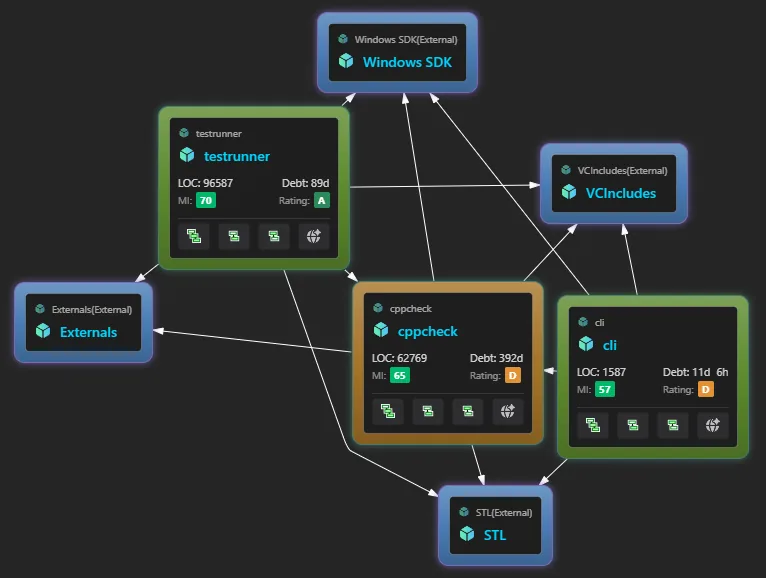
Task: Click the large cube icon beside VCIncludes title
Action: coord(569,192)
